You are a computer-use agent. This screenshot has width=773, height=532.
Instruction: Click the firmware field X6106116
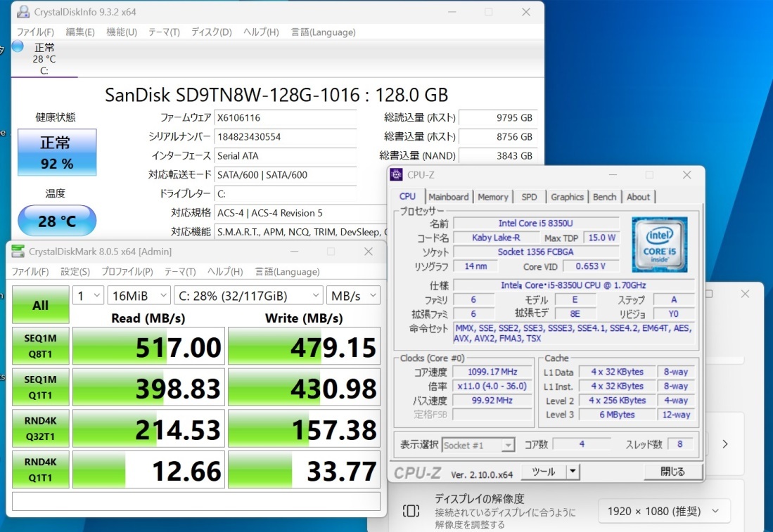coord(286,118)
